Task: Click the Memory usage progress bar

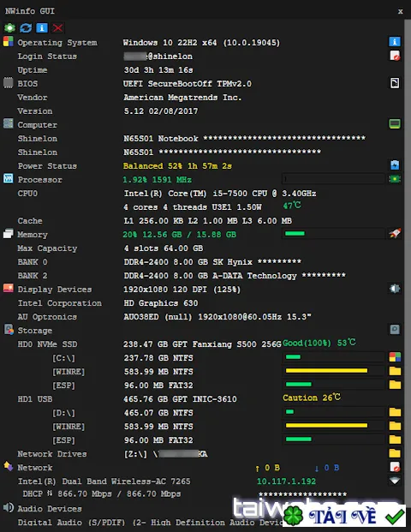Action: 333,234
